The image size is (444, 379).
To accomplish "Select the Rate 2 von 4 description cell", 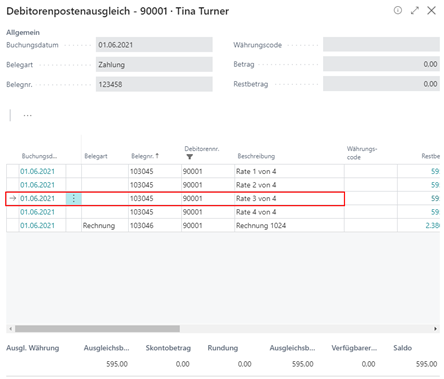I will 289,185.
